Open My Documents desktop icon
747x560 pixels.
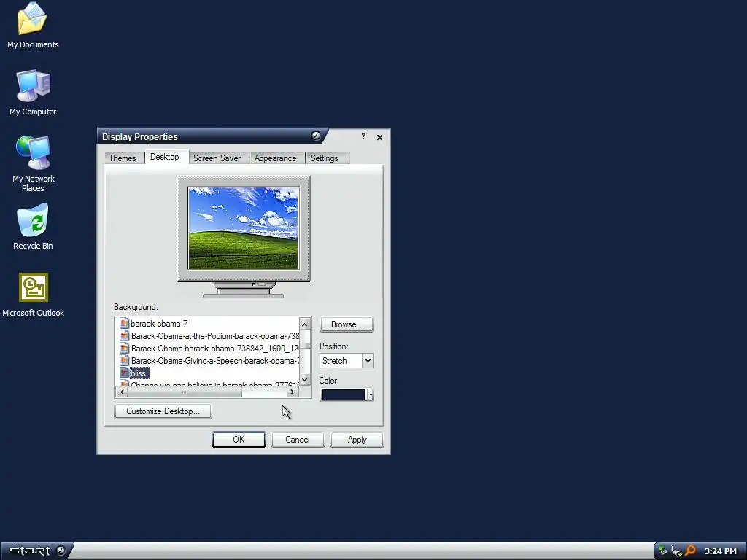(x=32, y=25)
